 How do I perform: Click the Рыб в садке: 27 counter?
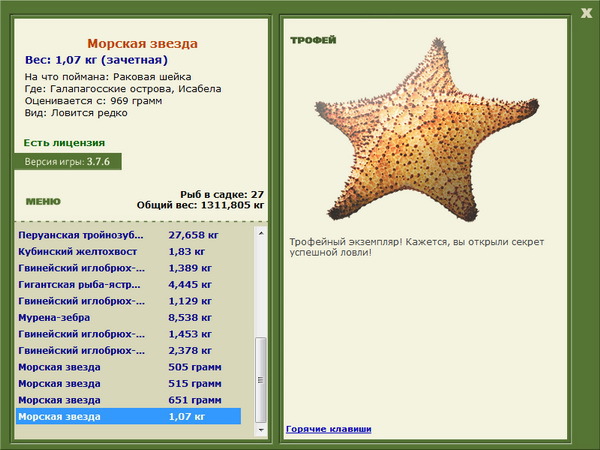(x=222, y=195)
